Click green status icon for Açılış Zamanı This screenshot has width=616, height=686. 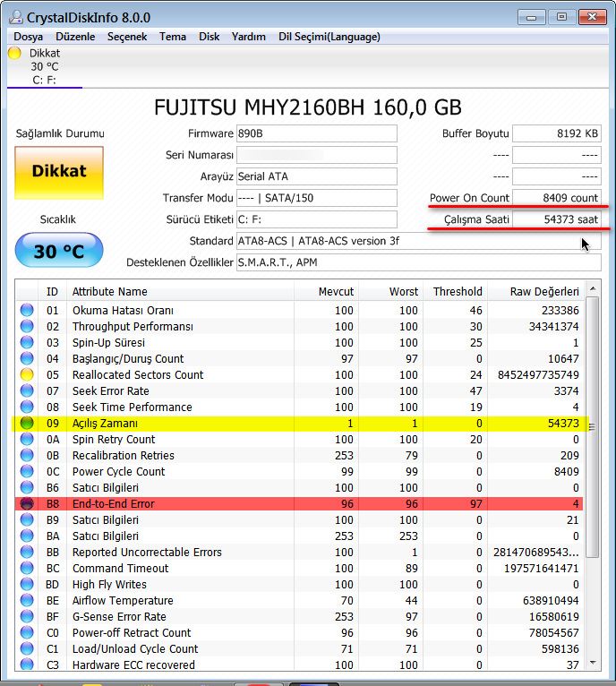click(27, 423)
